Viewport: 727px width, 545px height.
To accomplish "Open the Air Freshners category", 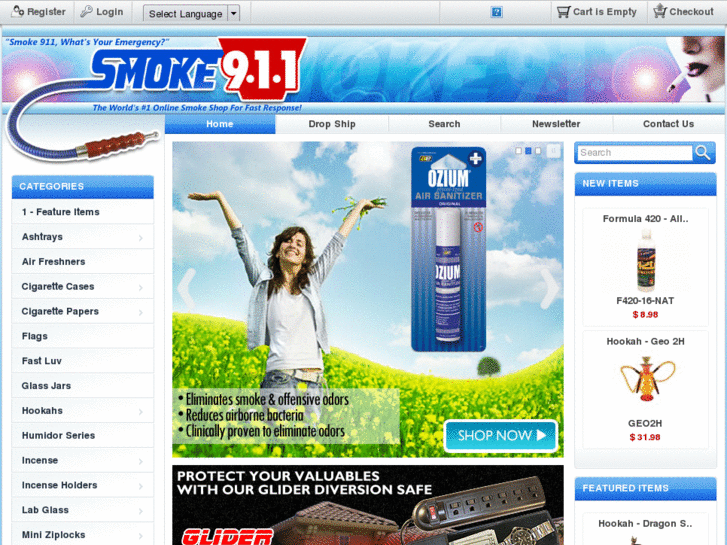I will click(x=83, y=262).
